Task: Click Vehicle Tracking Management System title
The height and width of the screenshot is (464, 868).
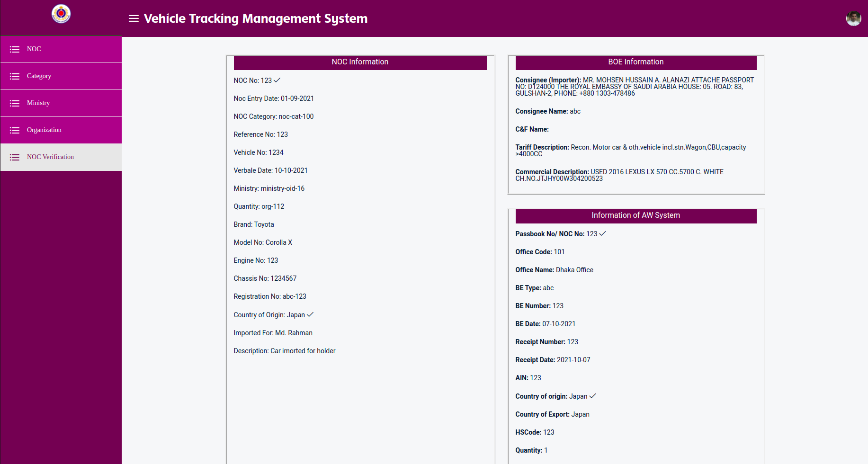Action: [x=256, y=18]
